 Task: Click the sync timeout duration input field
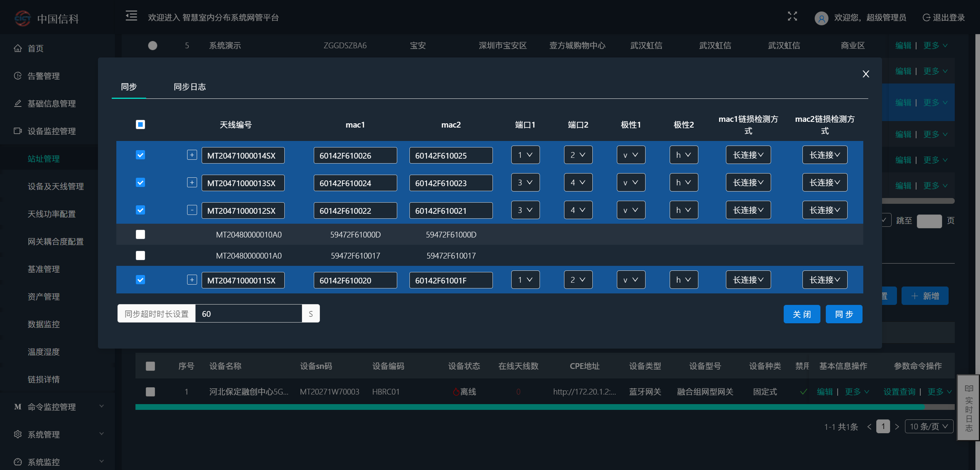pyautogui.click(x=248, y=314)
